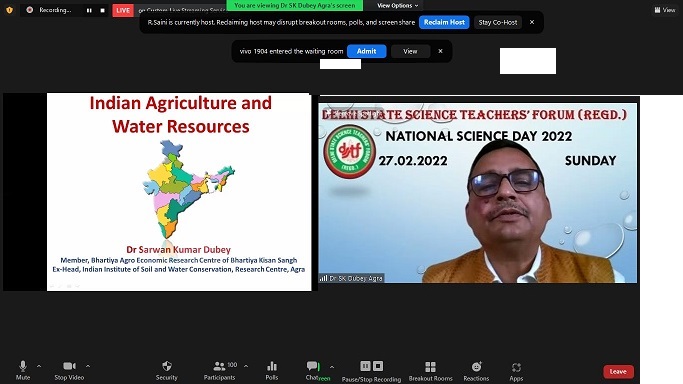This screenshot has width=683, height=384.
Task: Stop recording using top-left square icon
Action: tap(102, 10)
